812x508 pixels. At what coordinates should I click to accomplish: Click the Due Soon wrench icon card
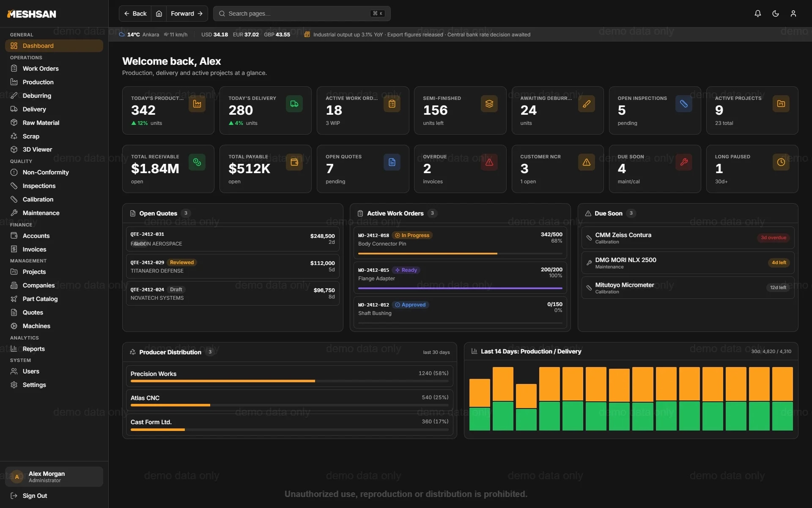[684, 162]
